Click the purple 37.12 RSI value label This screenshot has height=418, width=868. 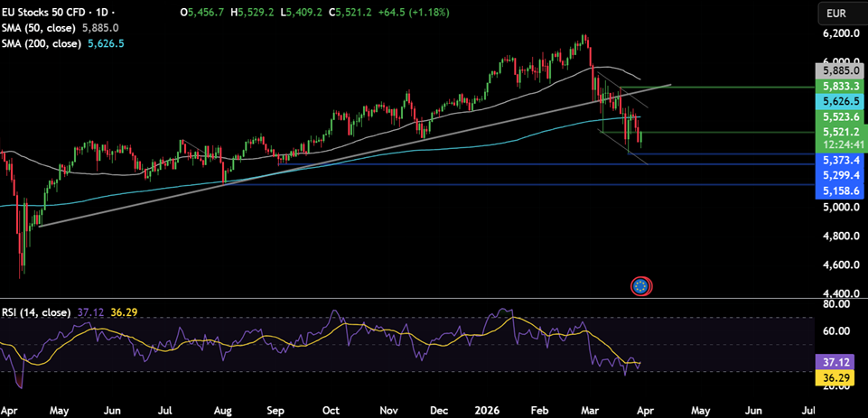click(839, 360)
